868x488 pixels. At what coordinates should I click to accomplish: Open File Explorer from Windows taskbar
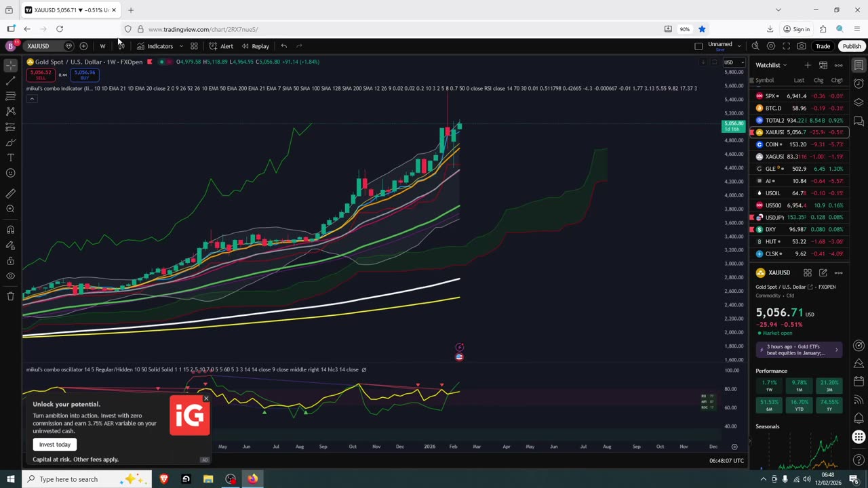coord(208,479)
